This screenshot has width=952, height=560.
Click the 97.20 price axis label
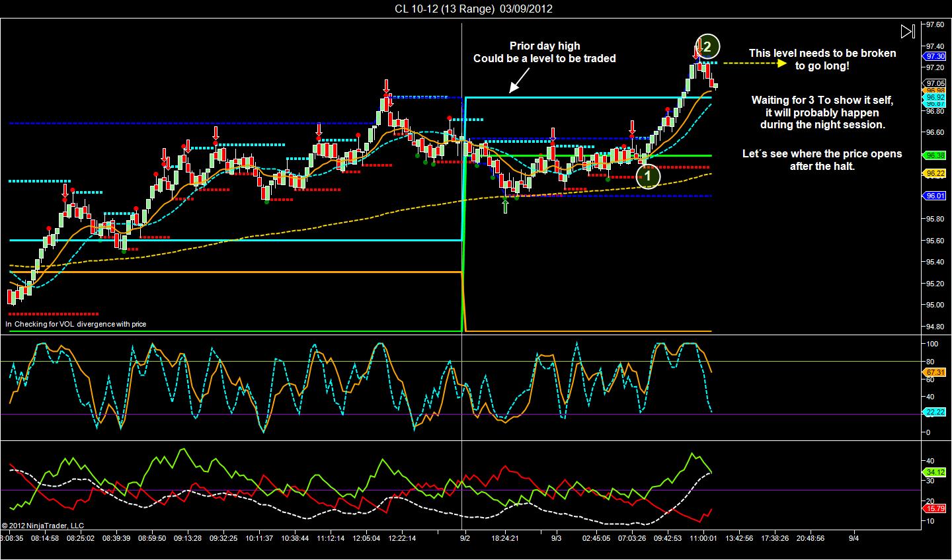click(x=935, y=68)
